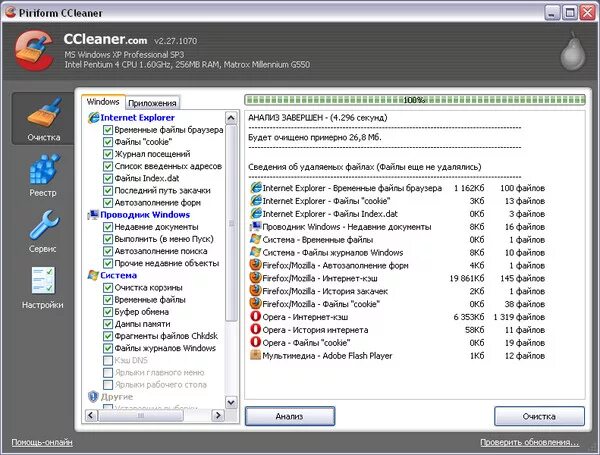Switch to the Windows tab
600x455 pixels.
[x=103, y=102]
